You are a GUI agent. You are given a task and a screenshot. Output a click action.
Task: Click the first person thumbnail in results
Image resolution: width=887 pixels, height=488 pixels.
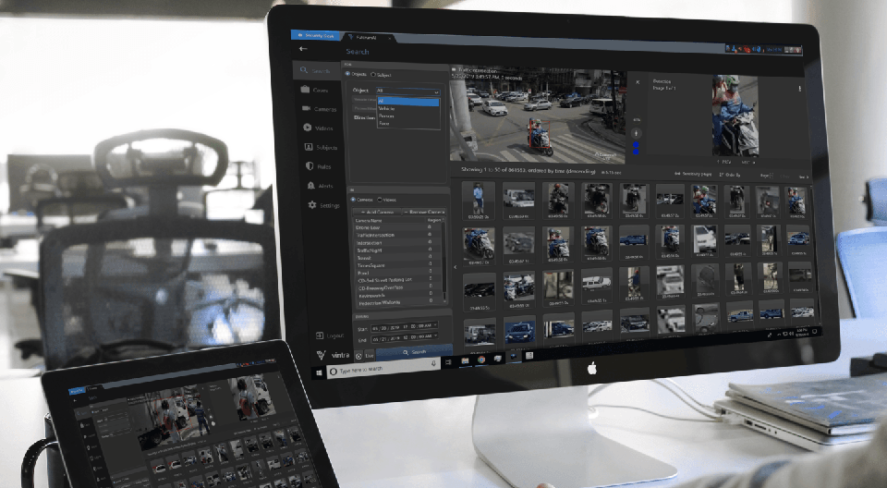click(478, 199)
